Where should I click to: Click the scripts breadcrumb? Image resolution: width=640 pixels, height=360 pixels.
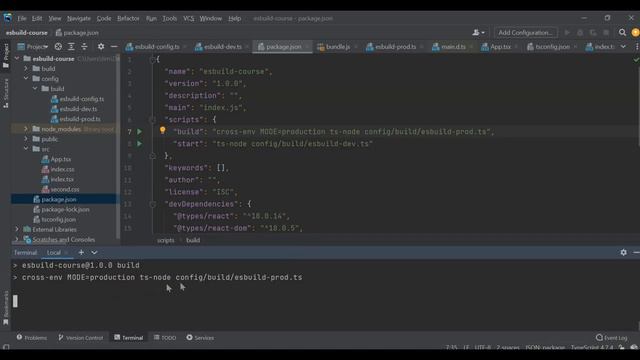click(x=166, y=240)
